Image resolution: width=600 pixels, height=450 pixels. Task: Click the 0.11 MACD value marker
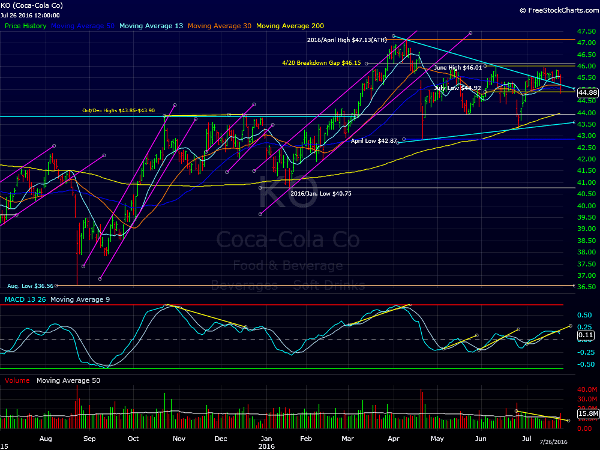click(585, 335)
